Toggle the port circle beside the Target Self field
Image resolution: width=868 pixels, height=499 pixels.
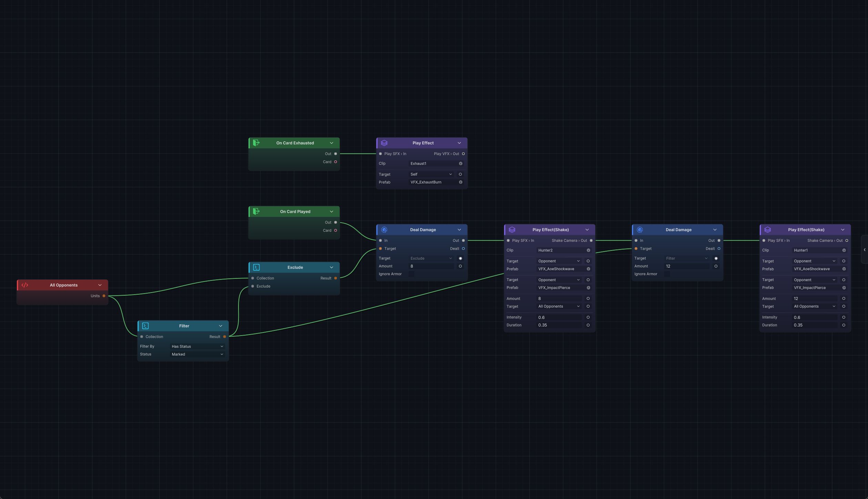(460, 174)
